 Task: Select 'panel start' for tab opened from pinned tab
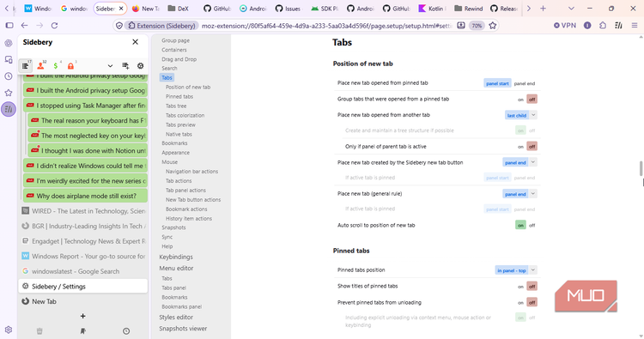[x=497, y=83]
